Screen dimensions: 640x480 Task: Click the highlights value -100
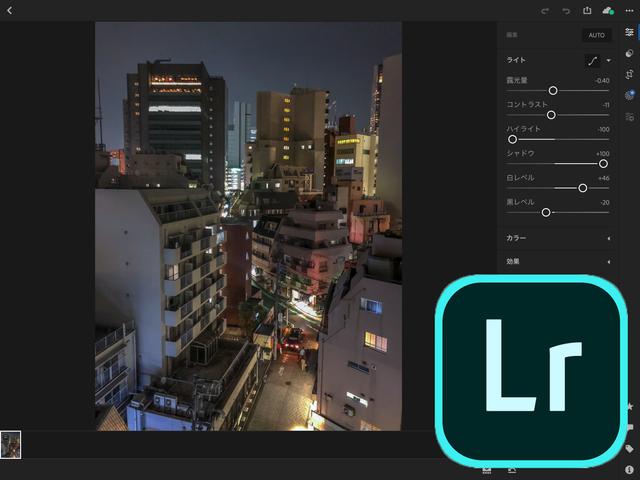[x=603, y=129]
